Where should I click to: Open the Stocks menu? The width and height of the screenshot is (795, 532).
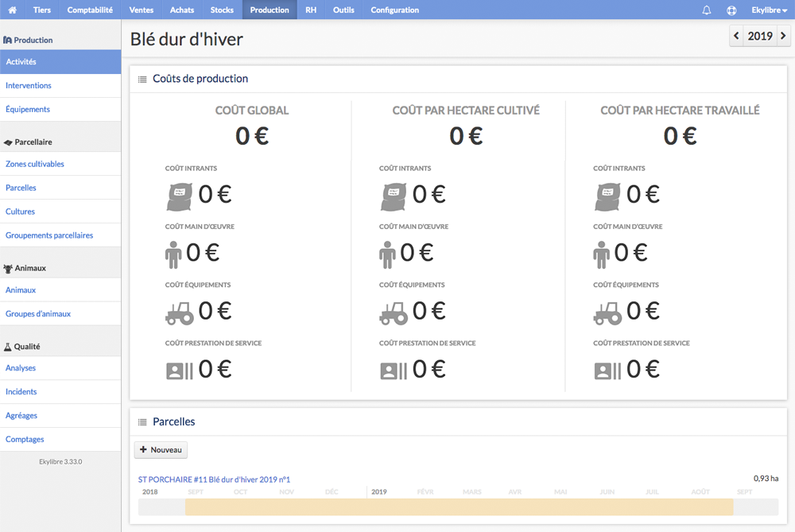click(222, 10)
